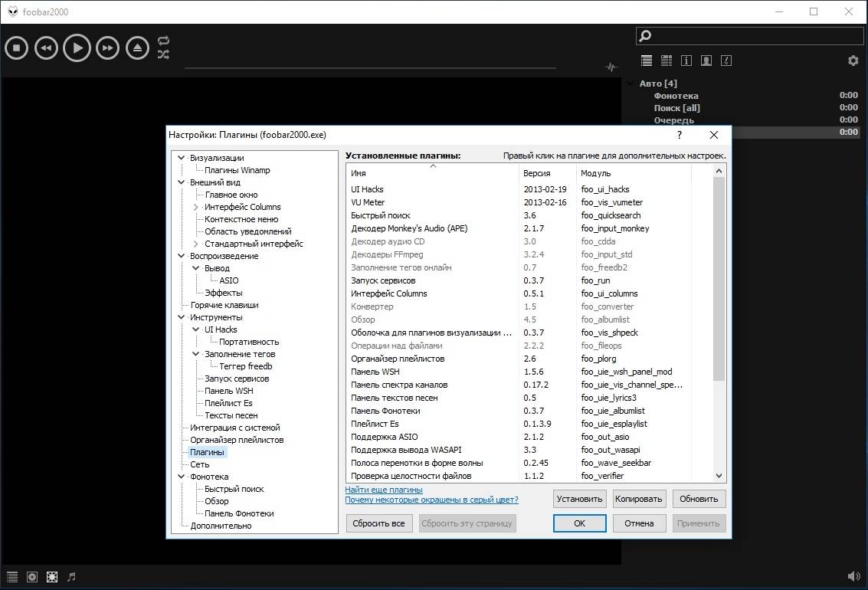Screen dimensions: 868x590
Task: Skip forward with the Next track button
Action: point(107,48)
